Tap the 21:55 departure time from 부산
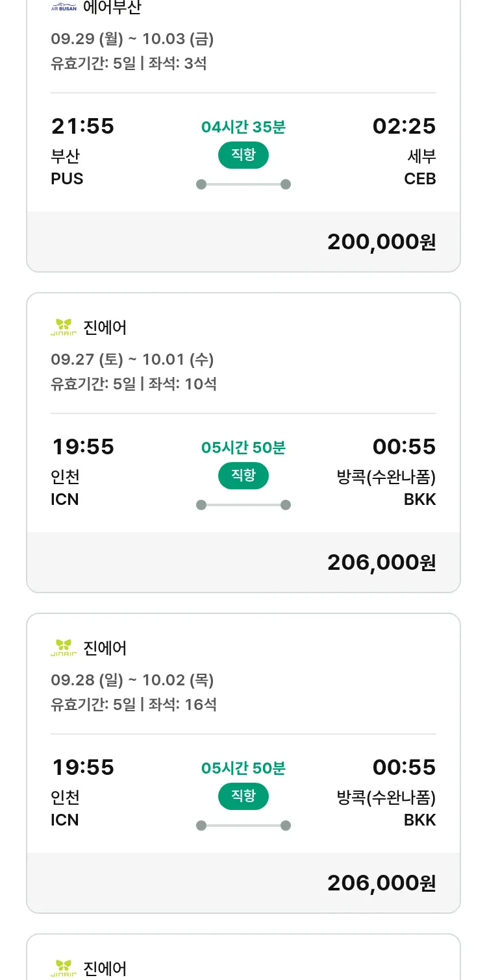Screen dimensions: 487x980 (82, 126)
